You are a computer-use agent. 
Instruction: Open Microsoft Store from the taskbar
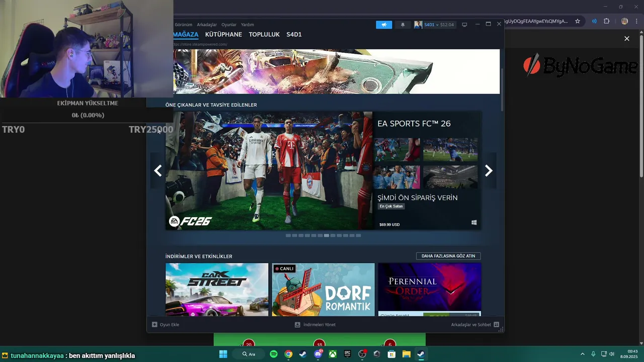(391, 354)
